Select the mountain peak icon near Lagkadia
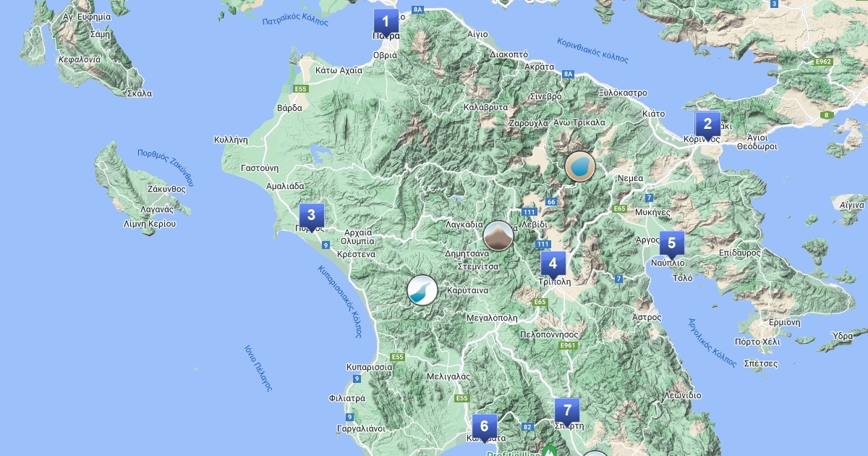868x456 pixels. [x=498, y=236]
